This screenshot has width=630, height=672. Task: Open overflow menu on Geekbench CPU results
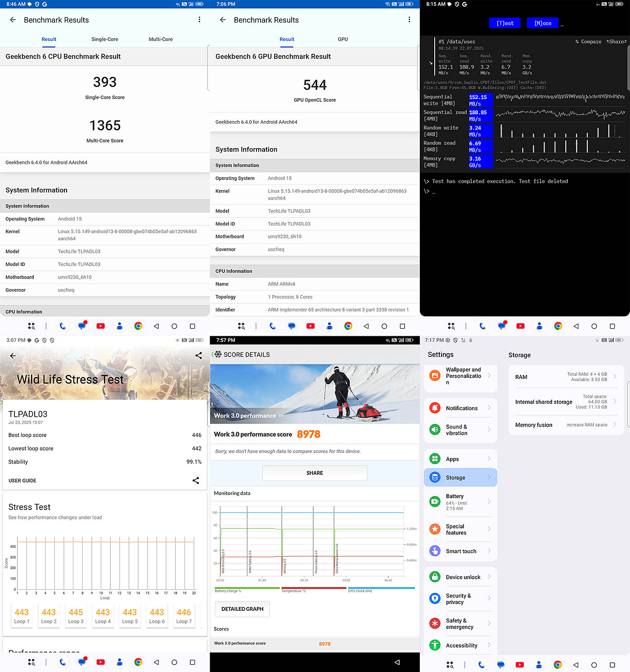tap(199, 20)
